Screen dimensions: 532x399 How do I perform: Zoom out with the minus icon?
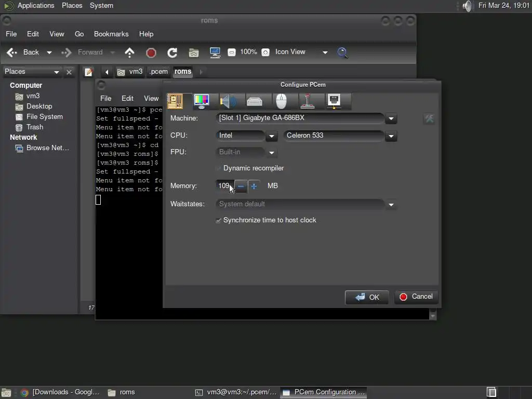232,52
